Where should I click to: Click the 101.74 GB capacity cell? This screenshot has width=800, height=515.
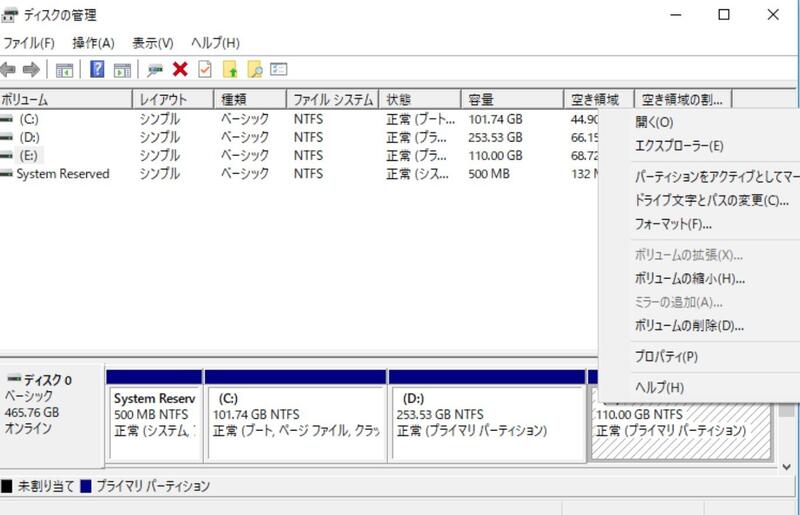coord(495,119)
